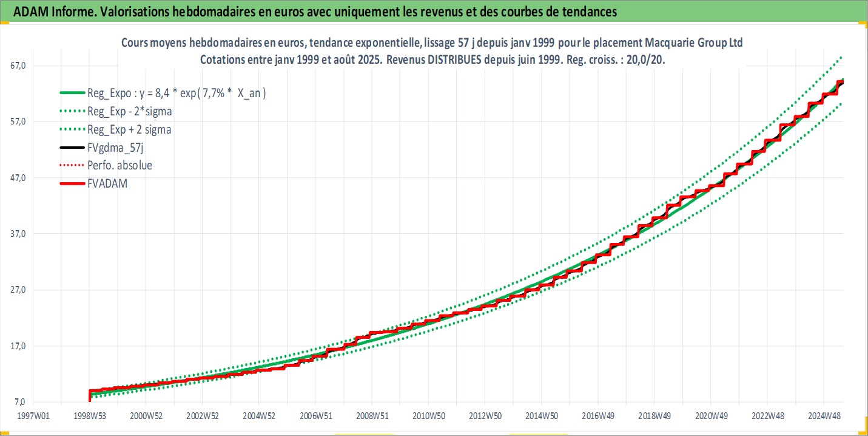Click the x-axis label 1998W53

89,416
